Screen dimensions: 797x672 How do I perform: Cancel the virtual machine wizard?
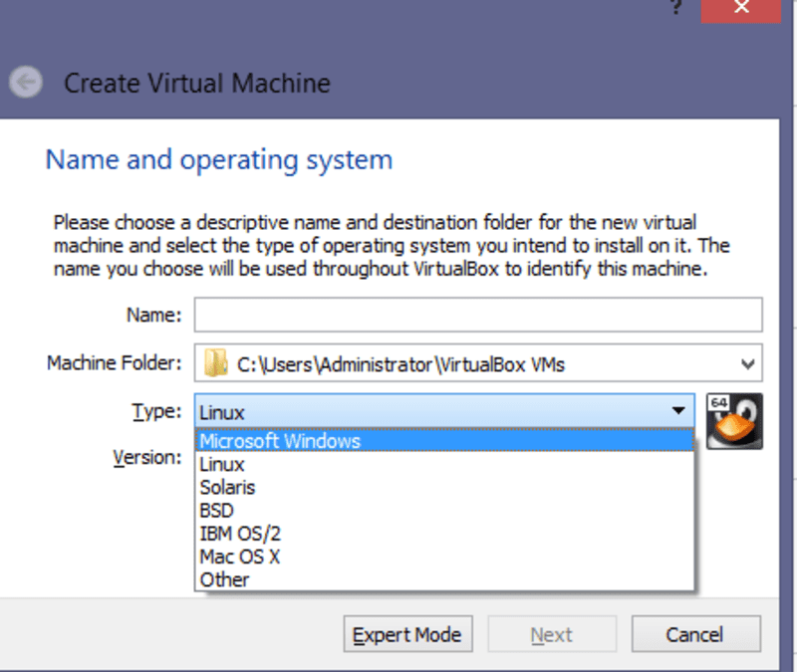(x=695, y=634)
